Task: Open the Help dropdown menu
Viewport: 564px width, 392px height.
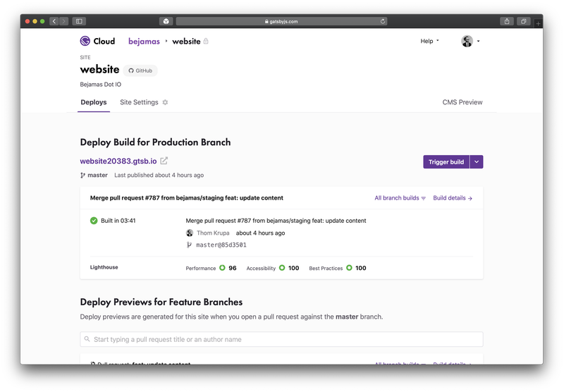Action: coord(430,41)
